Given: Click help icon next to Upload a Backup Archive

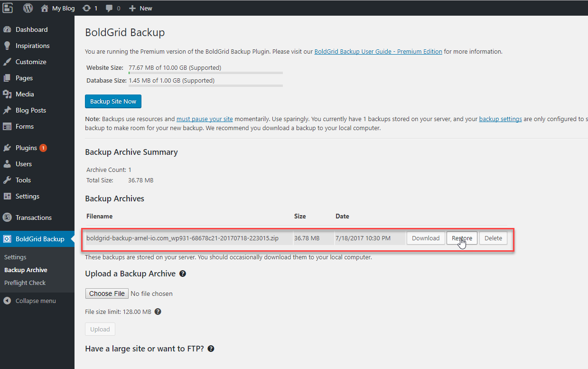Looking at the screenshot, I should pyautogui.click(x=183, y=274).
